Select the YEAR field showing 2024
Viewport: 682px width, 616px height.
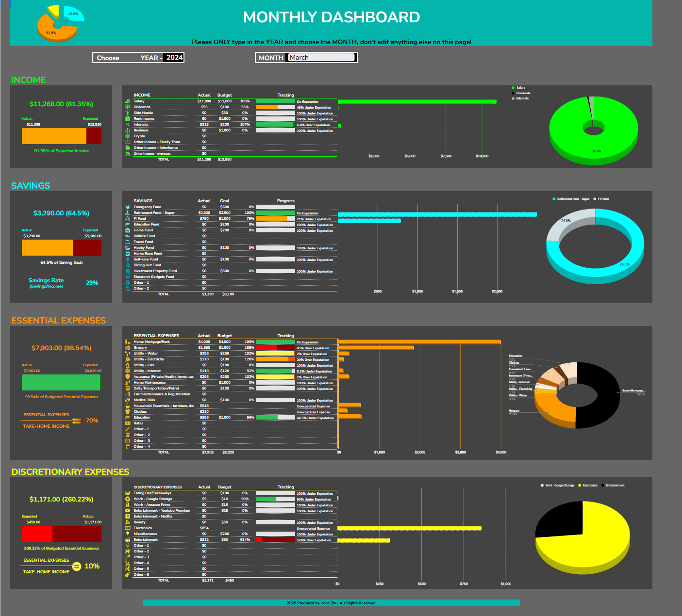click(174, 58)
